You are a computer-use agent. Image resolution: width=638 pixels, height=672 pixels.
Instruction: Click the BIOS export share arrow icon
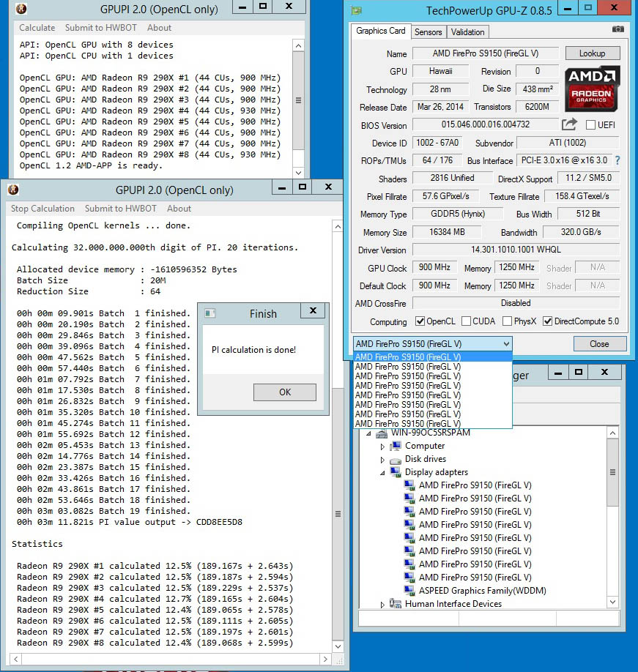click(569, 124)
